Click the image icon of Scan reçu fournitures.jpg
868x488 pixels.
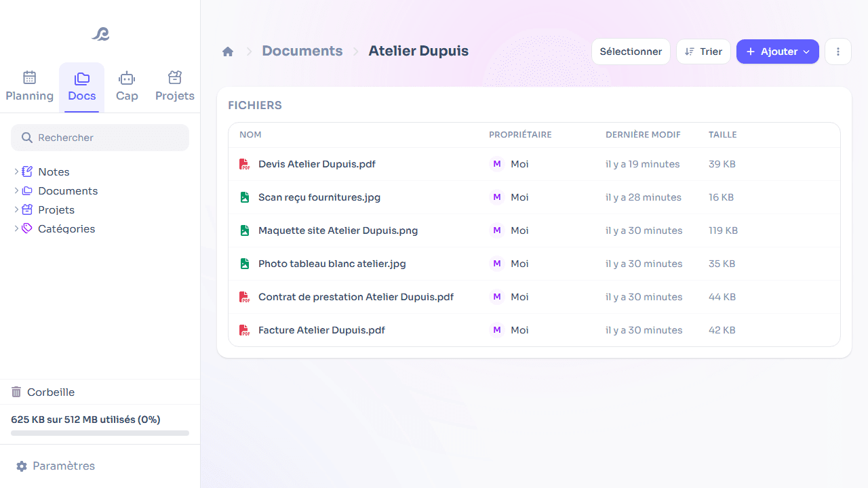pos(245,197)
